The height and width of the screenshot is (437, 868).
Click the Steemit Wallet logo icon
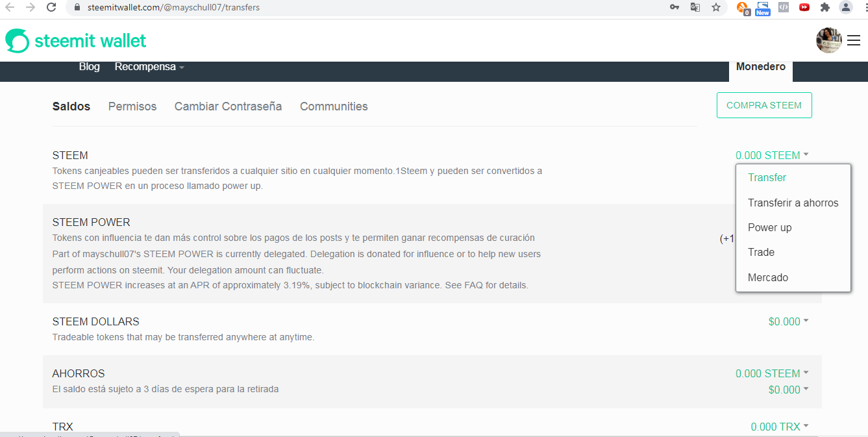point(18,40)
